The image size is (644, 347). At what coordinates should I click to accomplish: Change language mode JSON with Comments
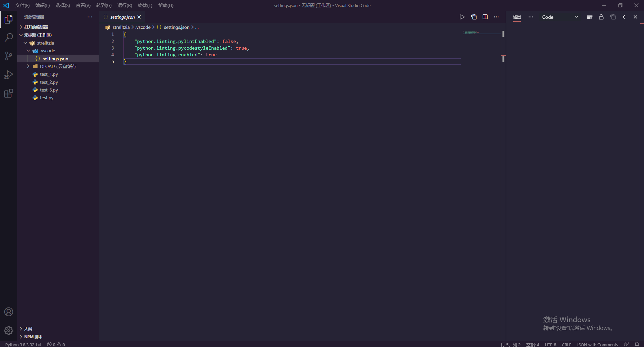click(597, 344)
